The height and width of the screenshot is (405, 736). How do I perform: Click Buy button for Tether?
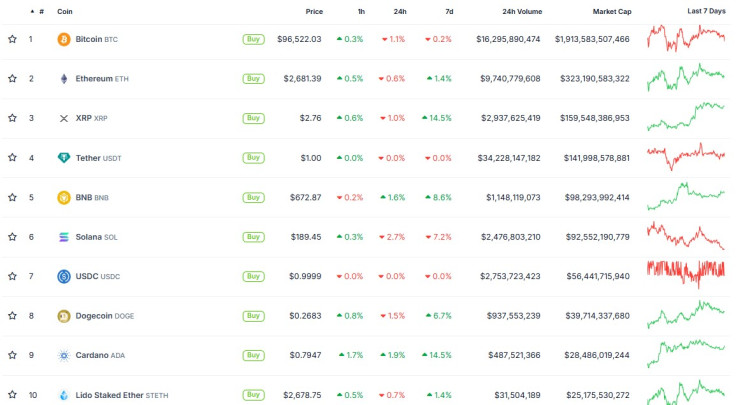[x=253, y=158]
